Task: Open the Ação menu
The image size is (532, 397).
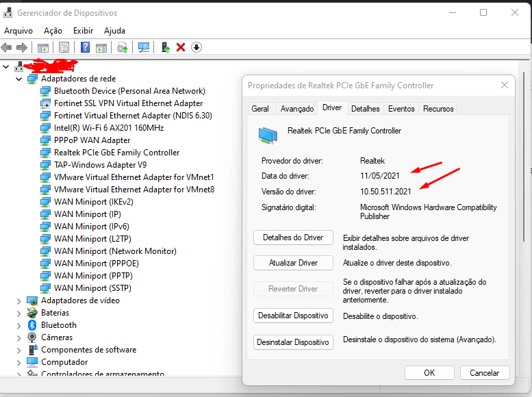Action: point(53,31)
